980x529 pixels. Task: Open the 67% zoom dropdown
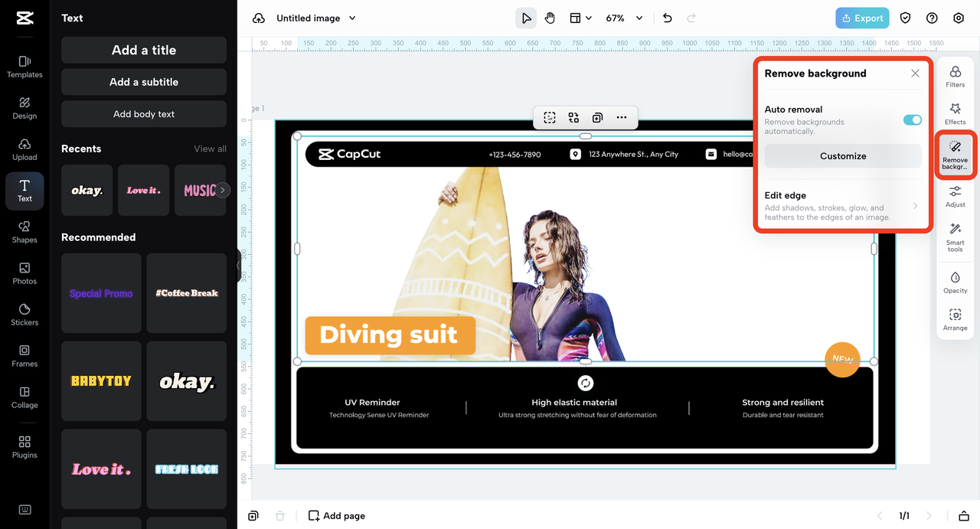coord(624,18)
